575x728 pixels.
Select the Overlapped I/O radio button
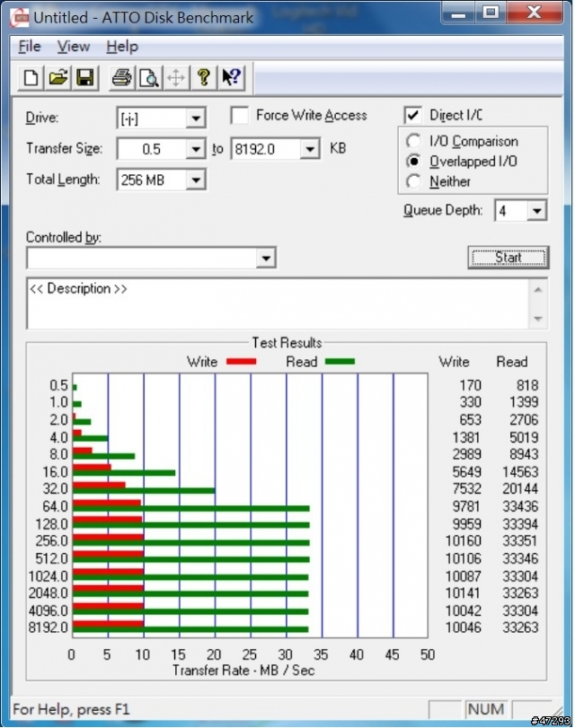[413, 161]
